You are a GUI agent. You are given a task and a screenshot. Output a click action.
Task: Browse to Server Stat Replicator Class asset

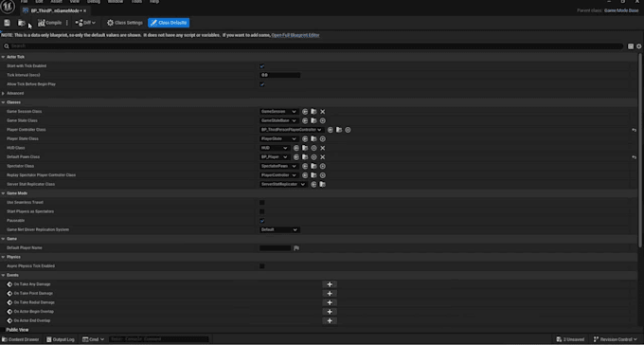[x=322, y=184]
